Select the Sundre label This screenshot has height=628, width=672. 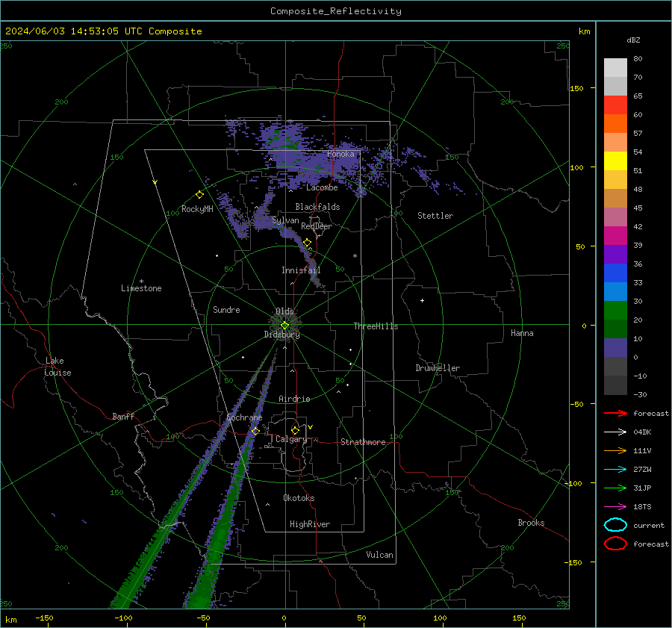point(226,310)
